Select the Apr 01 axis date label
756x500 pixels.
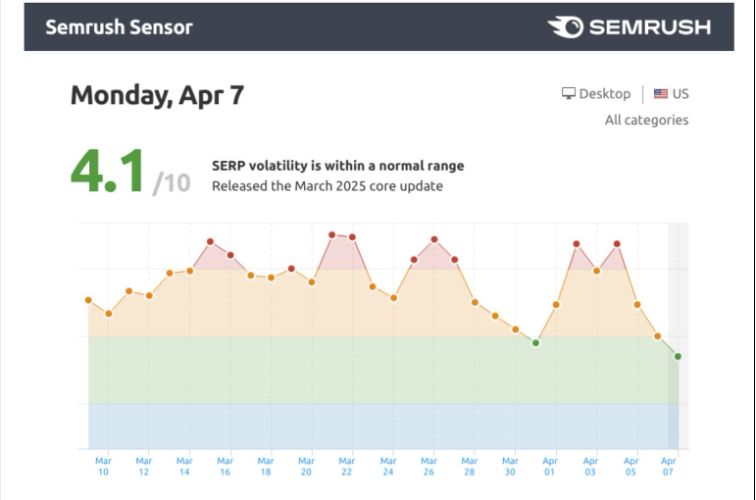point(550,466)
